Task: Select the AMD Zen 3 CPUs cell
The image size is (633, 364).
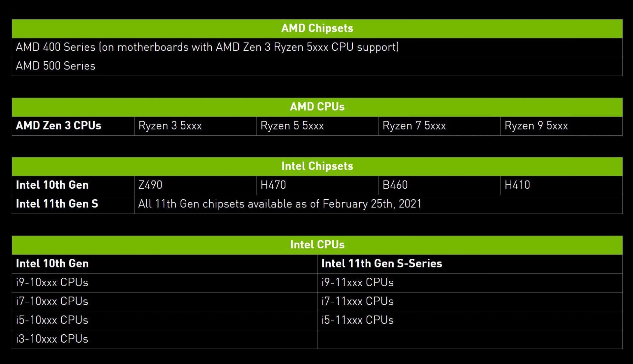Action: point(59,126)
